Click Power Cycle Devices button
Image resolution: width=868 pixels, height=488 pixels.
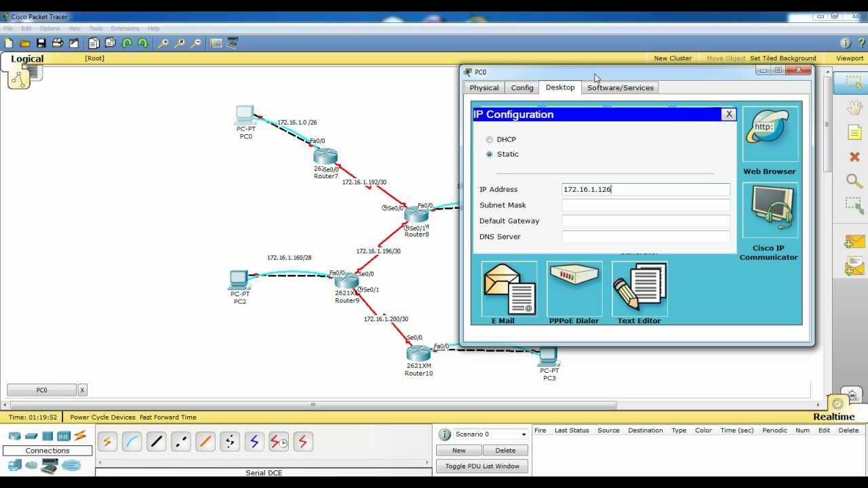point(103,418)
